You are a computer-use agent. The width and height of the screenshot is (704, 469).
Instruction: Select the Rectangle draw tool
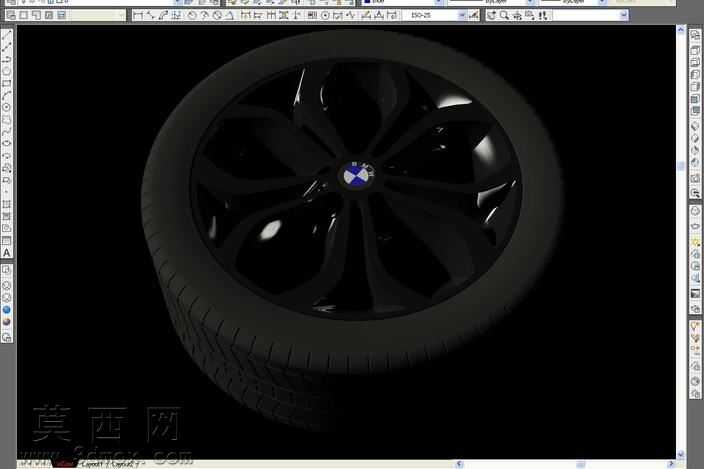click(7, 83)
